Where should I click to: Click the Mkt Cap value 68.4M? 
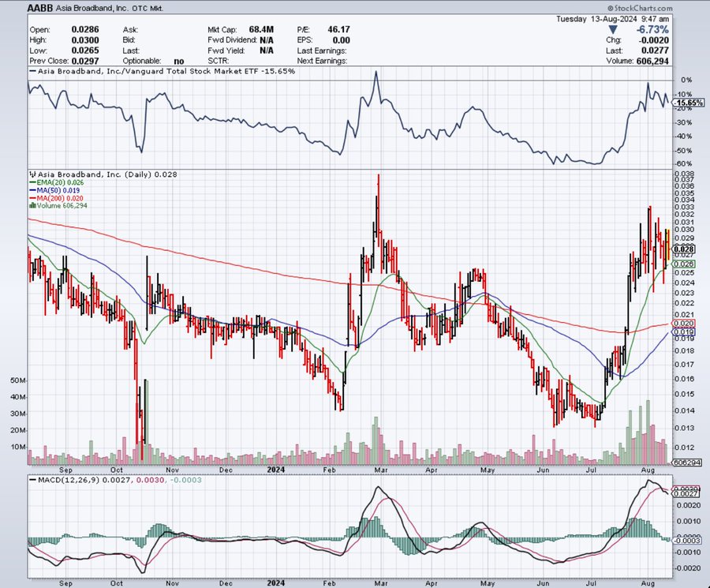[x=261, y=29]
